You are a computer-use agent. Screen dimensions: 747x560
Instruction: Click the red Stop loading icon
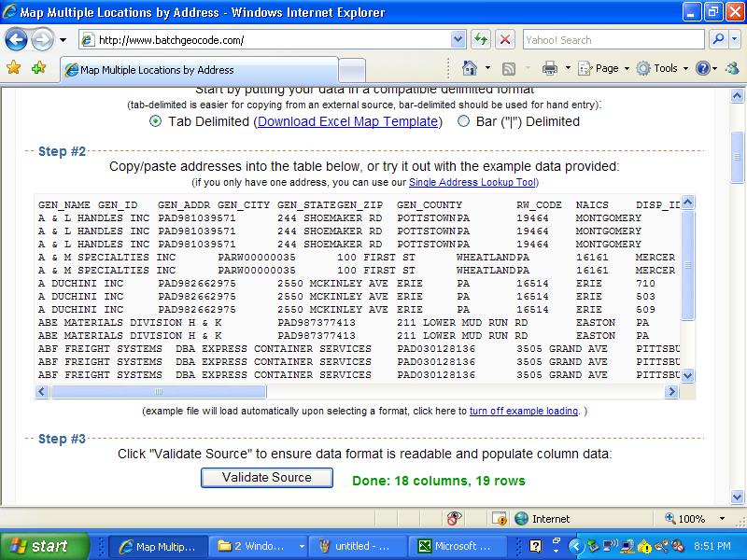[x=504, y=40]
